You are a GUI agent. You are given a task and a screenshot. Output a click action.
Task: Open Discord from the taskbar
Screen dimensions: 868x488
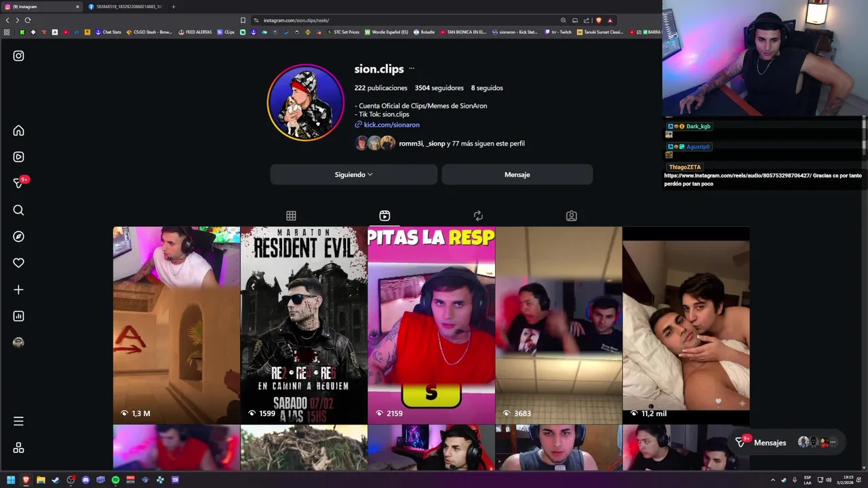[85, 480]
